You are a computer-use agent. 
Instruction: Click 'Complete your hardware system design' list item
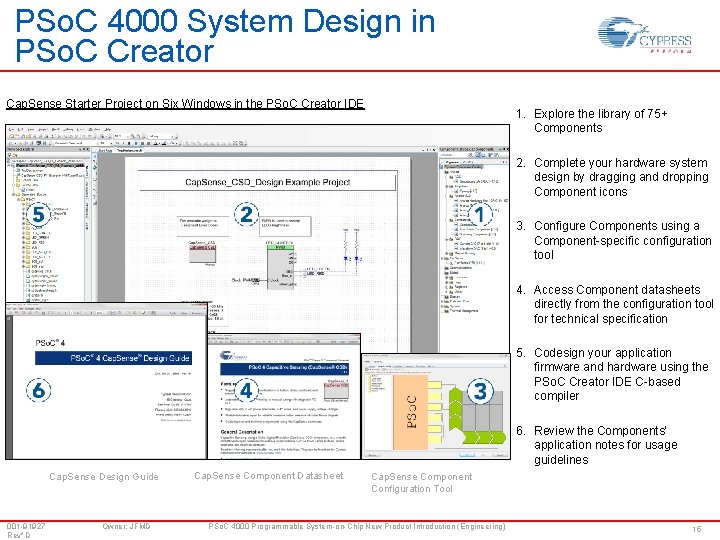coord(621,177)
